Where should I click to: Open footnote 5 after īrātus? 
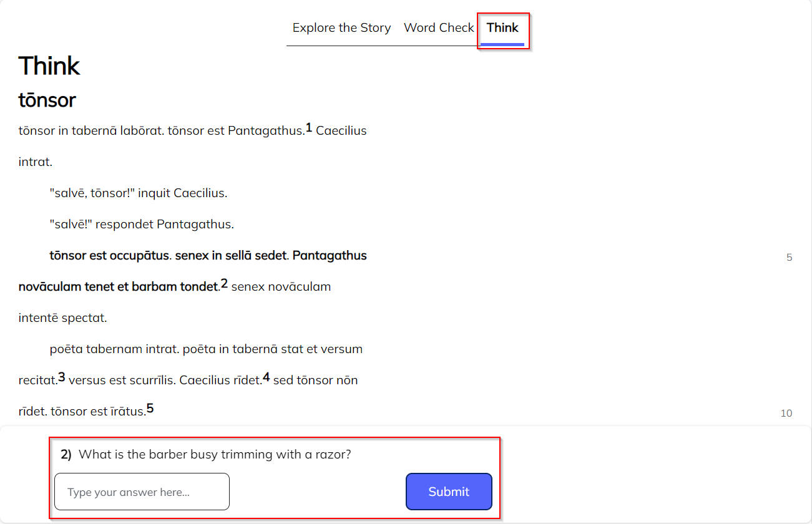point(150,409)
